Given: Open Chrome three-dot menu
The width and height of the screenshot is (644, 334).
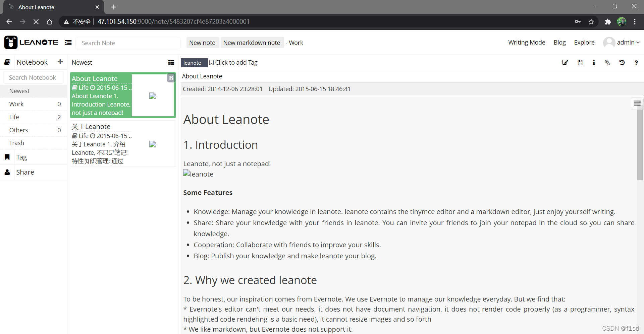Looking at the screenshot, I should [635, 22].
